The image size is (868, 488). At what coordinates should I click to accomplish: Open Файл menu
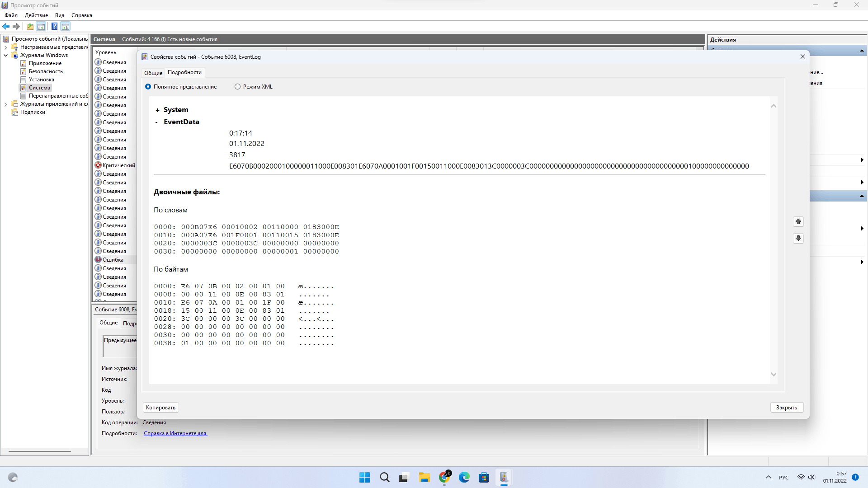pos(11,15)
